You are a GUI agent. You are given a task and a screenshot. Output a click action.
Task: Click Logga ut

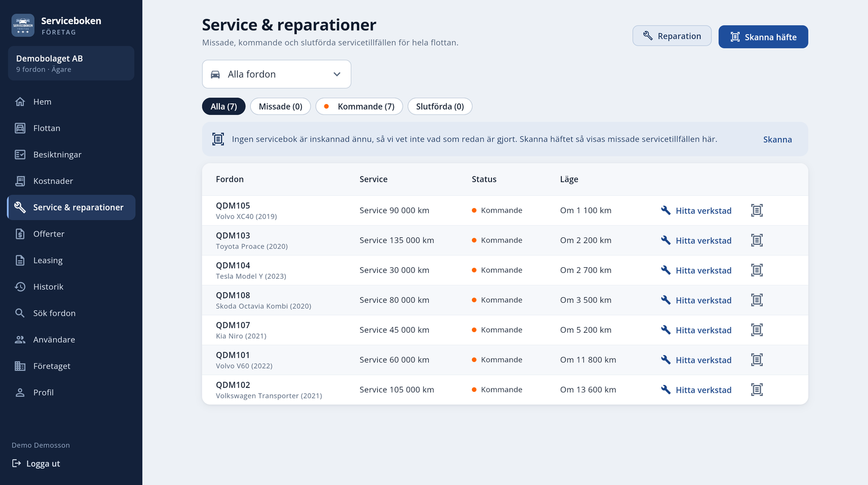click(x=36, y=464)
